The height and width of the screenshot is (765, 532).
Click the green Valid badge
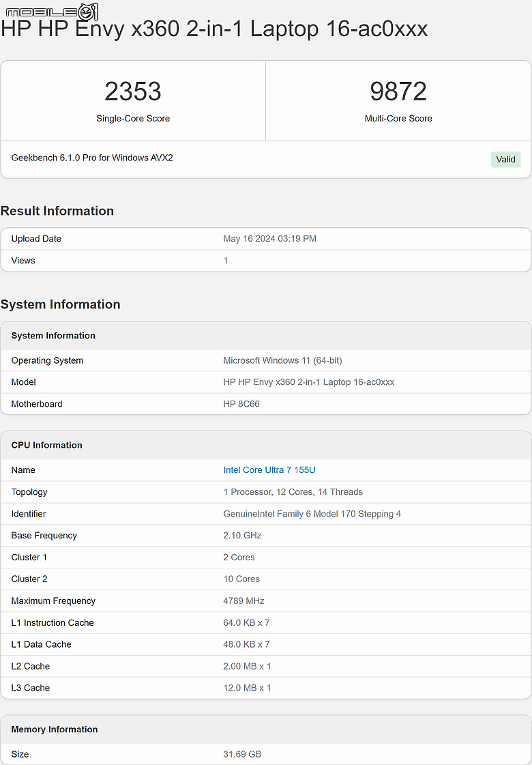505,159
